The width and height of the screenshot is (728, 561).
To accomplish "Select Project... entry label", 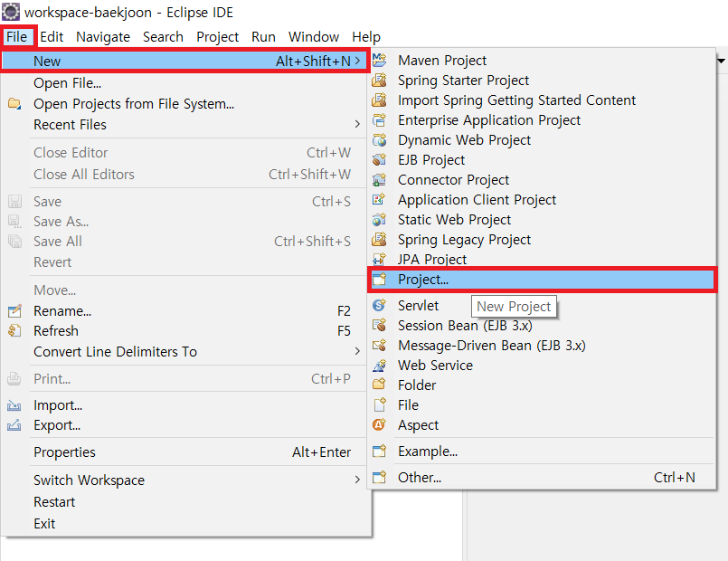I will point(423,279).
